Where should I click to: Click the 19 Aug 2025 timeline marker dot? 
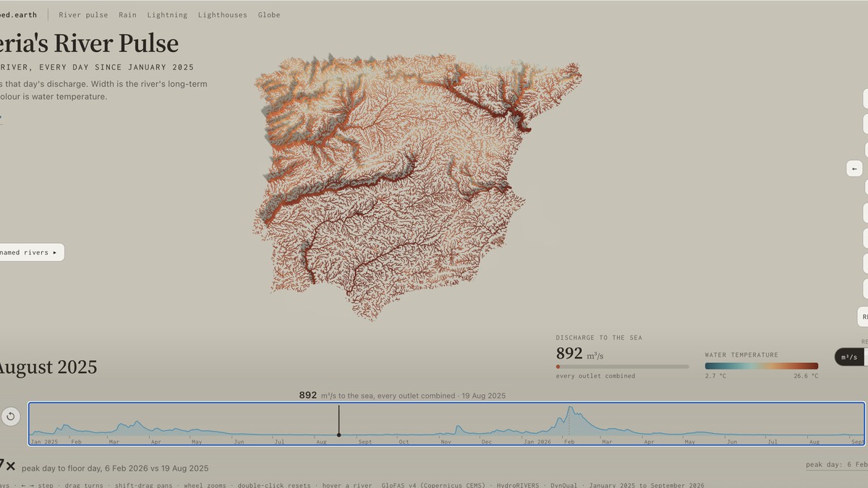point(339,435)
